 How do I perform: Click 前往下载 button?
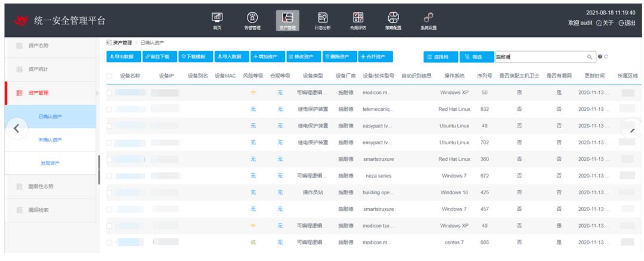coord(160,57)
